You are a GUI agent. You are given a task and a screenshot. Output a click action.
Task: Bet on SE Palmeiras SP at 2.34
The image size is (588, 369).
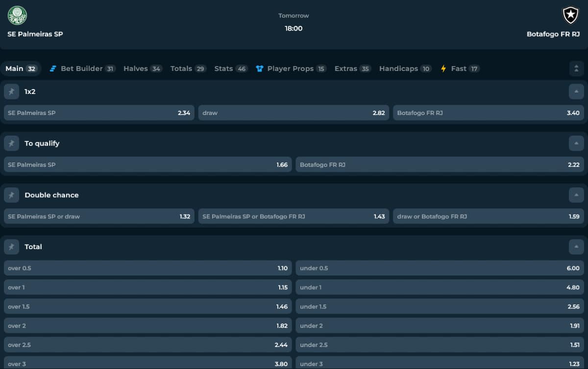pyautogui.click(x=99, y=113)
